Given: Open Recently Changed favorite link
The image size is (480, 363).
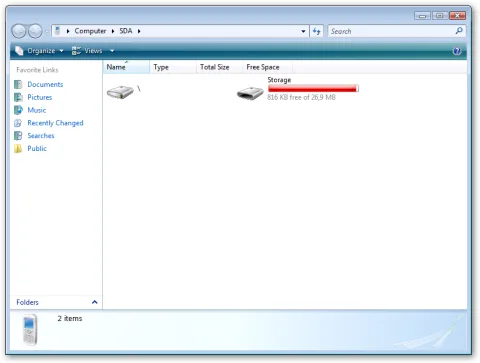Looking at the screenshot, I should (55, 123).
